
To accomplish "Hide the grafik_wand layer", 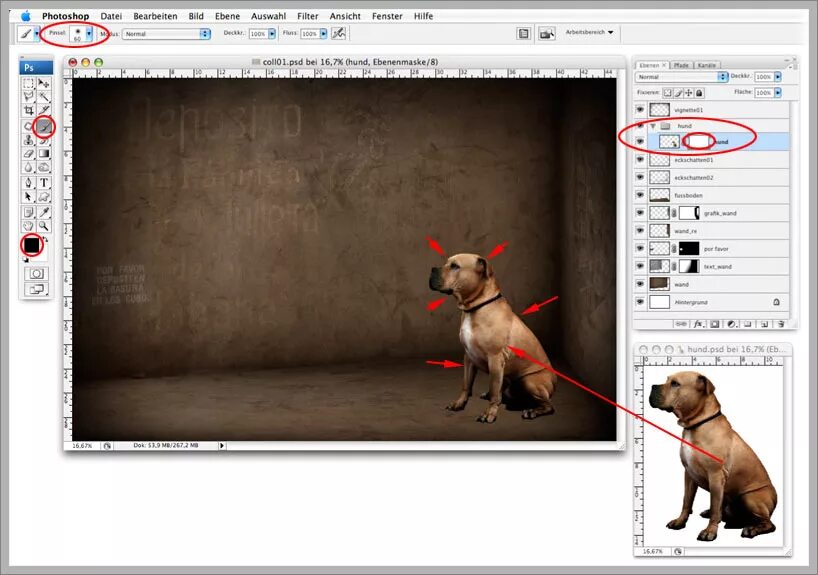I will (x=640, y=213).
